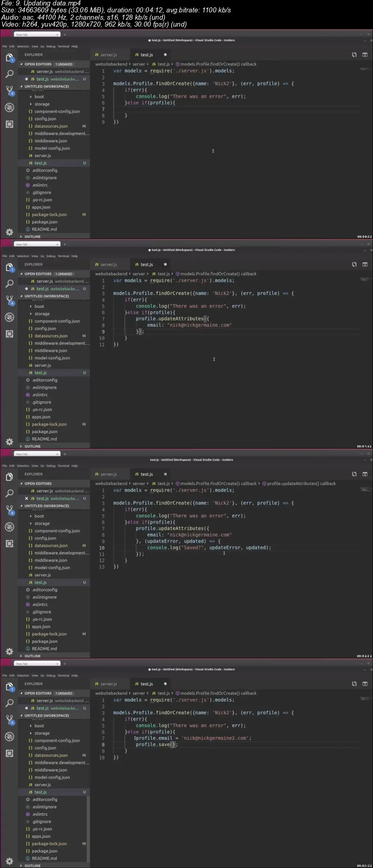Click the "File: 9. Updating data.mp4" header text
The height and width of the screenshot is (868, 373).
point(41,3)
